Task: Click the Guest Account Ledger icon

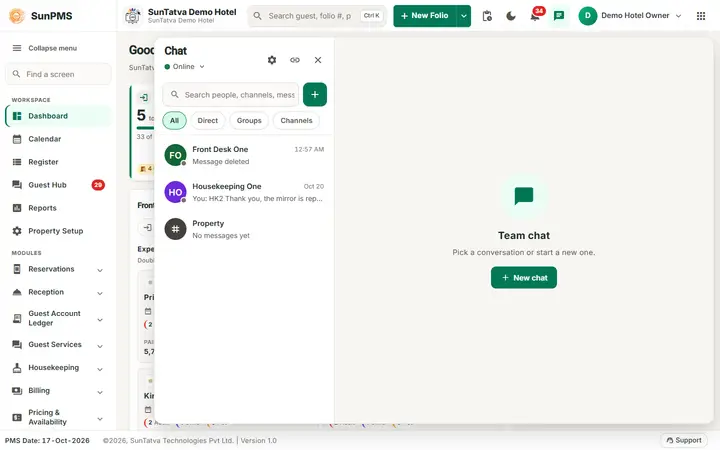Action: 17,318
